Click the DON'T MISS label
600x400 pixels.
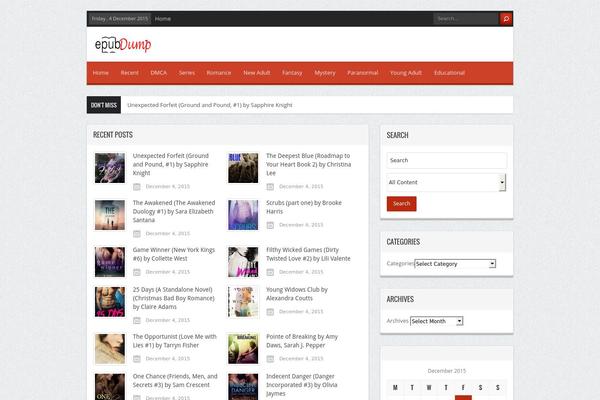[x=104, y=105]
